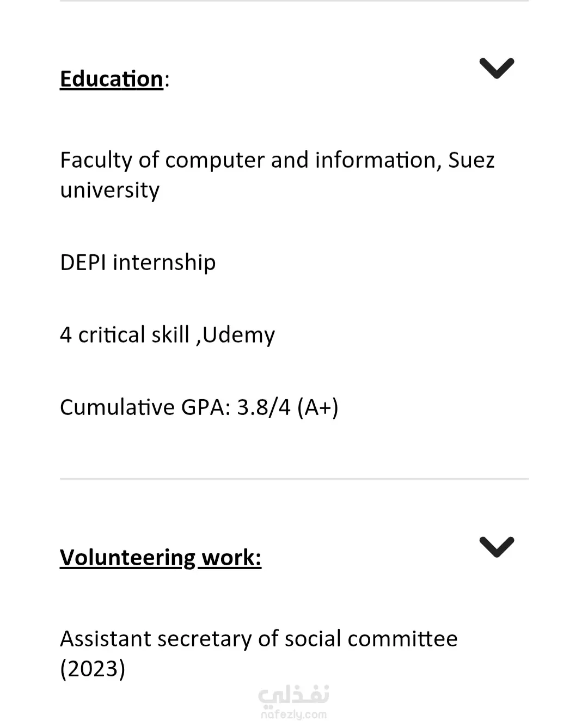Select the DEPI internship entry
The height and width of the screenshot is (721, 588).
(x=138, y=262)
